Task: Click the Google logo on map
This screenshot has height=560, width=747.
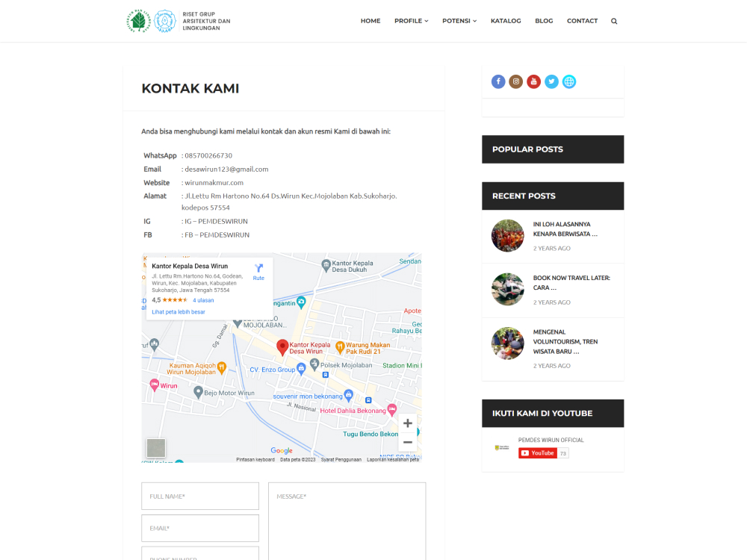Action: point(282,450)
